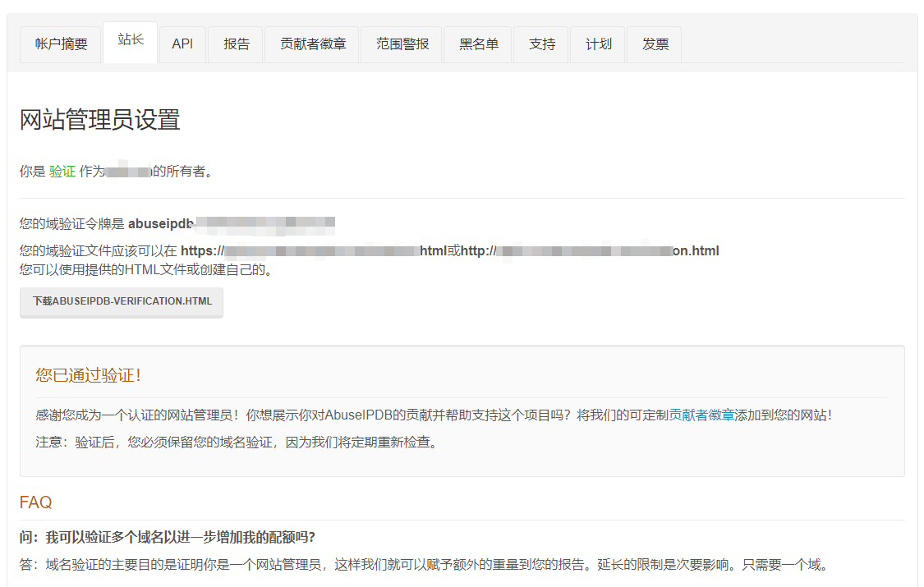
Task: View the 计划 tab
Action: pos(598,44)
